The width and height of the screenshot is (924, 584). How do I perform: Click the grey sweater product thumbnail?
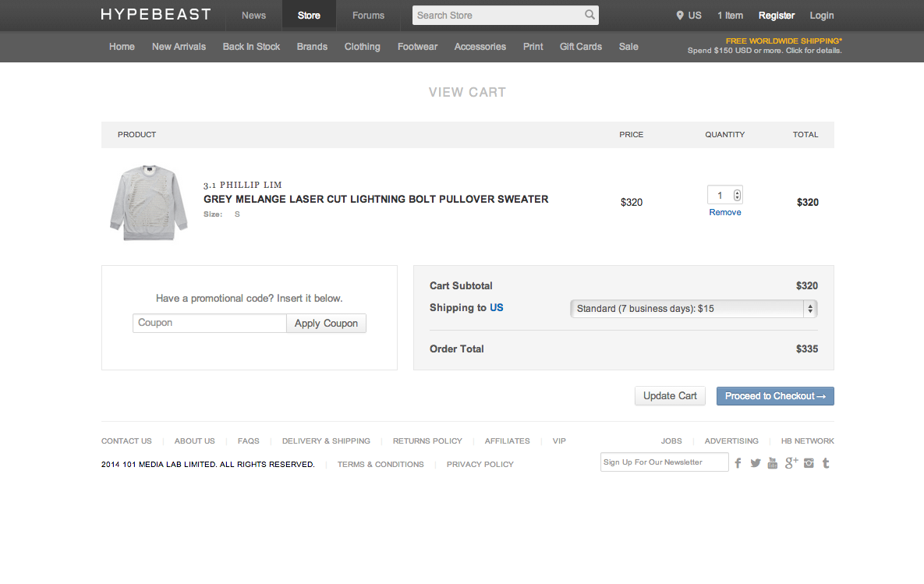(149, 202)
